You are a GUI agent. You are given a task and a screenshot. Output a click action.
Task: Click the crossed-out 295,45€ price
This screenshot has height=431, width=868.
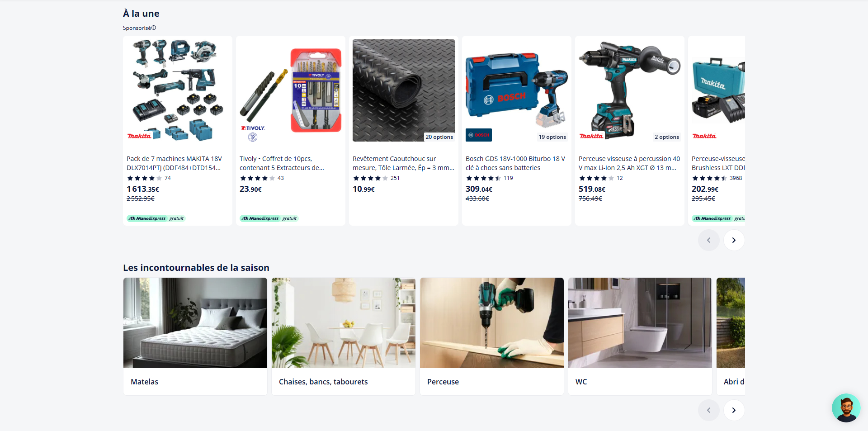(x=703, y=199)
